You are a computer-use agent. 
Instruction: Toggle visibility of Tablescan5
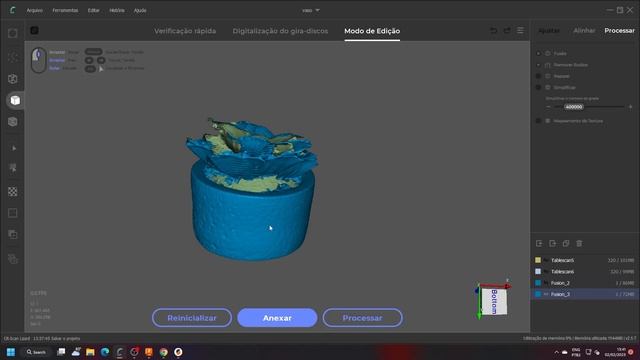coord(546,260)
